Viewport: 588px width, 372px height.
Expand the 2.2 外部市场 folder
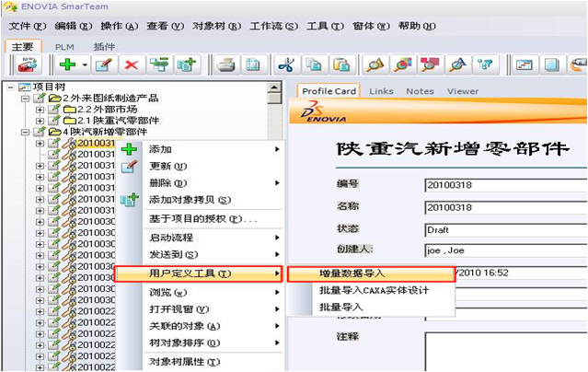40,110
